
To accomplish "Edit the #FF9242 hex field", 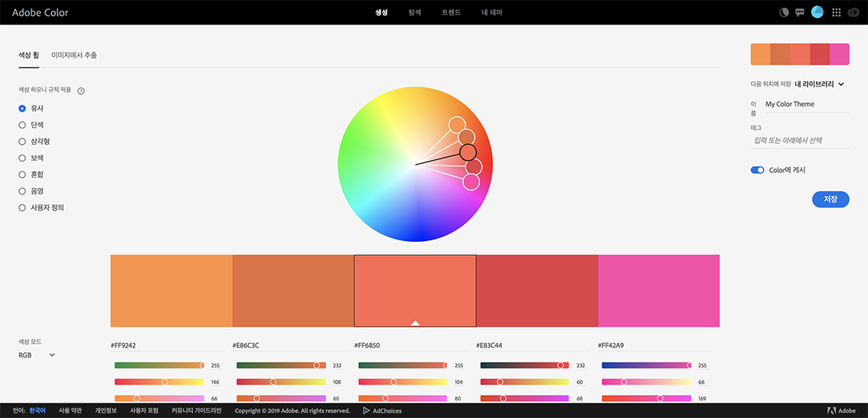I will tap(168, 346).
